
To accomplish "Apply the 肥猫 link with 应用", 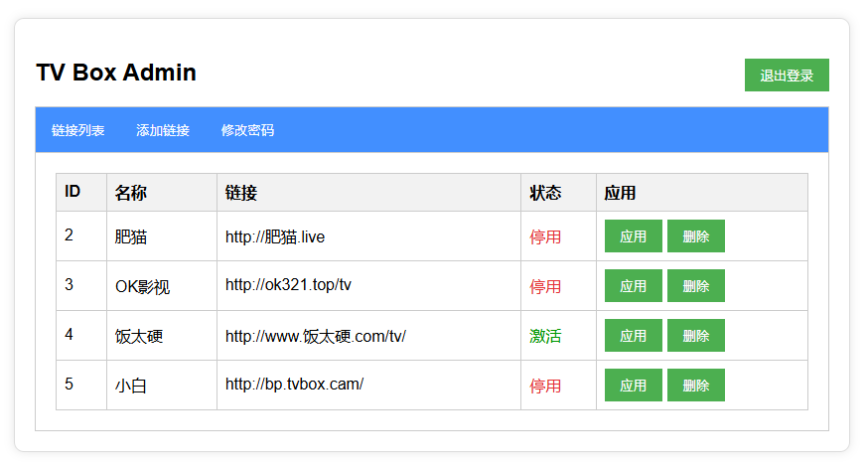I will [x=633, y=236].
